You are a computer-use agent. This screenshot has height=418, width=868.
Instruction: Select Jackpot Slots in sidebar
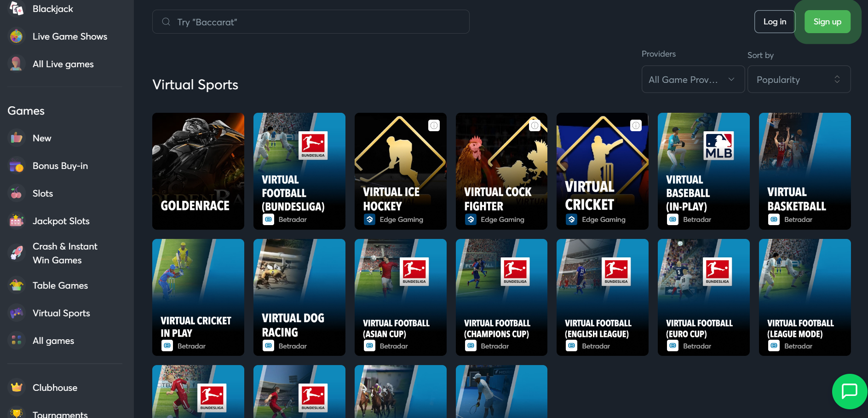(x=61, y=221)
